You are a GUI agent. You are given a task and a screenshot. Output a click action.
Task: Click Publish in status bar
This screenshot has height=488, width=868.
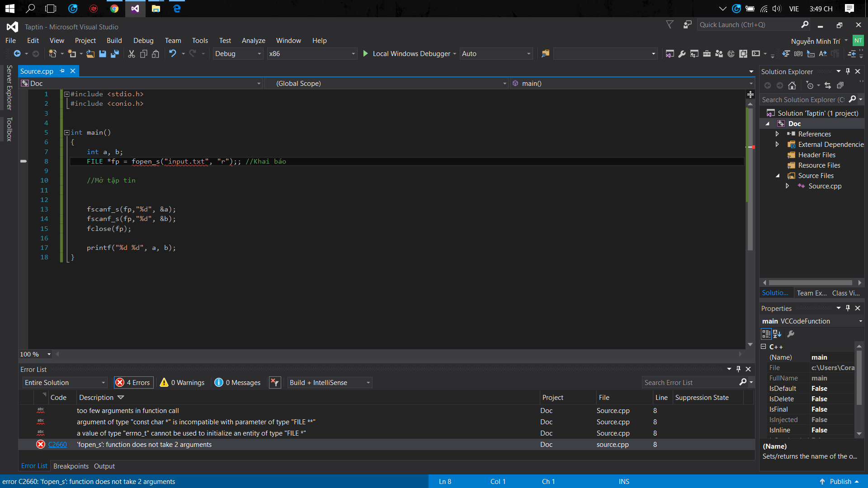click(840, 482)
